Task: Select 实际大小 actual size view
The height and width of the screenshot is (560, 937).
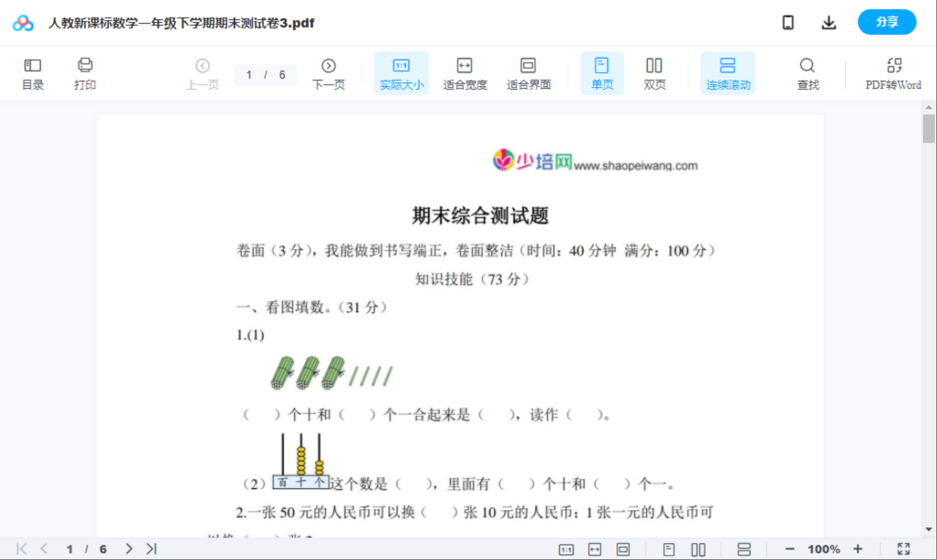Action: pyautogui.click(x=401, y=73)
